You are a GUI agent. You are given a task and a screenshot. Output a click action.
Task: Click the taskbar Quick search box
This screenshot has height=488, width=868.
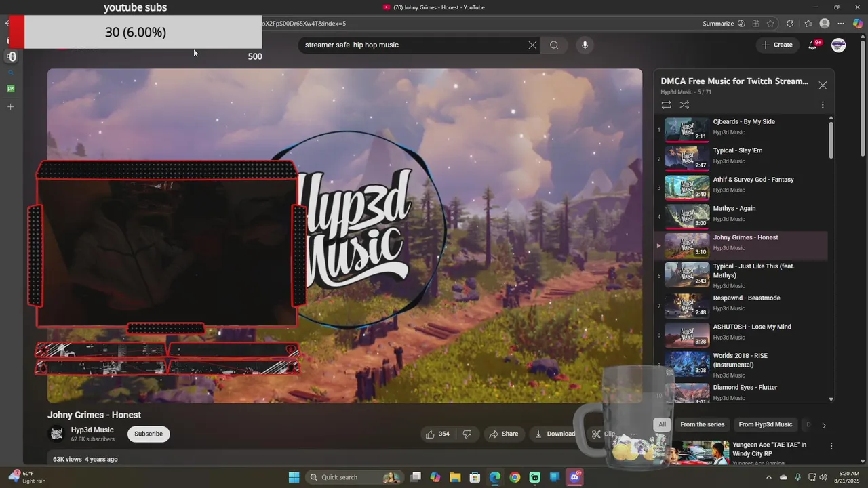(354, 477)
